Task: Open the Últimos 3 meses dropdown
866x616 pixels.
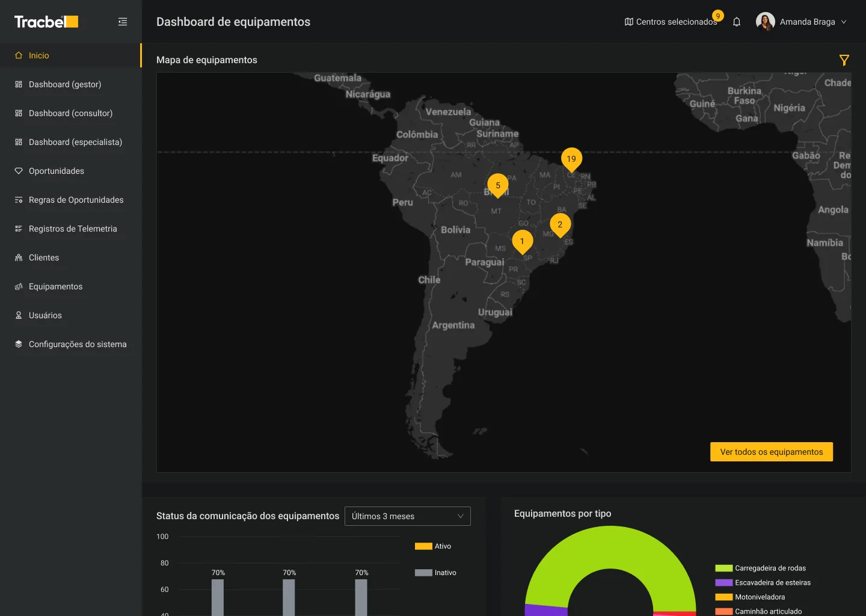Action: (408, 516)
